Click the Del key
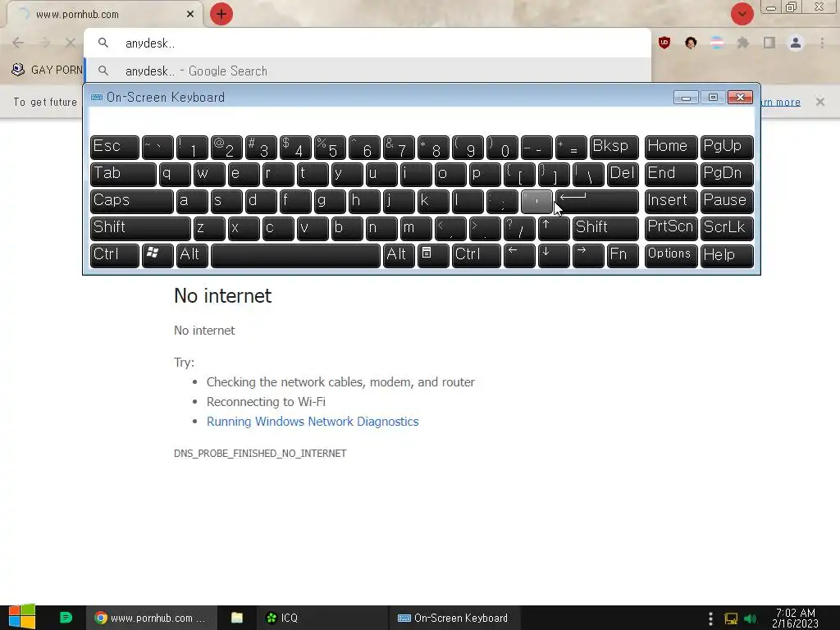840x630 pixels. [x=623, y=175]
